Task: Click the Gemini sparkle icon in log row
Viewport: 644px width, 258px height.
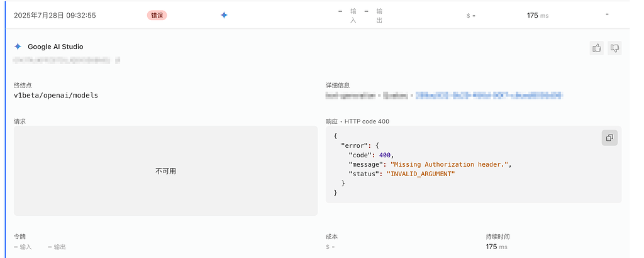Action: [x=224, y=15]
